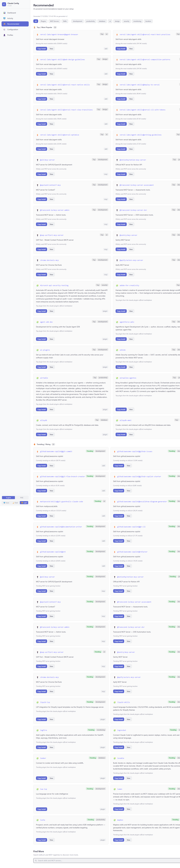Filter recommendations by Plugins
The image size is (180, 868).
[43, 21]
